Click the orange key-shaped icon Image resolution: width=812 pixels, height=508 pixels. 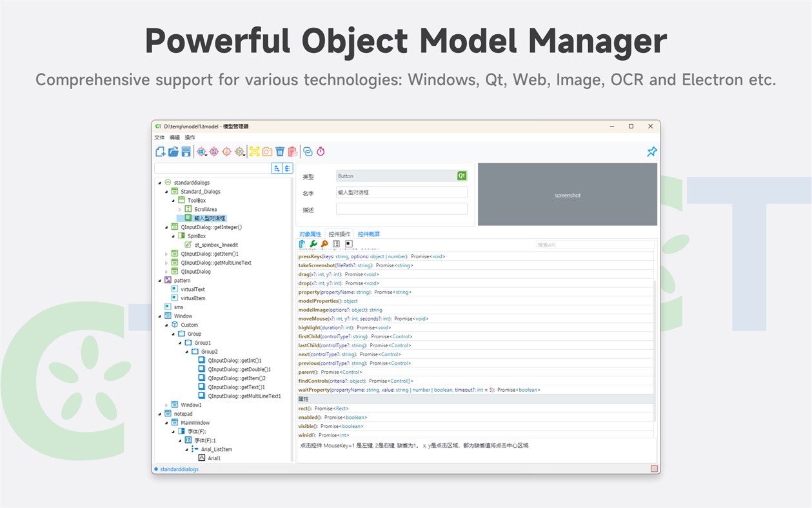pos(324,244)
